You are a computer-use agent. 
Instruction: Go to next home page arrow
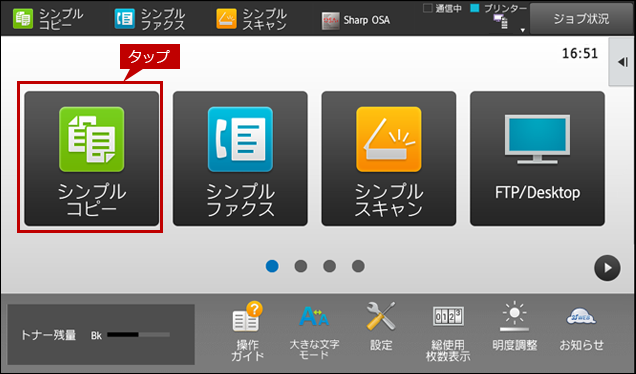coord(607,268)
